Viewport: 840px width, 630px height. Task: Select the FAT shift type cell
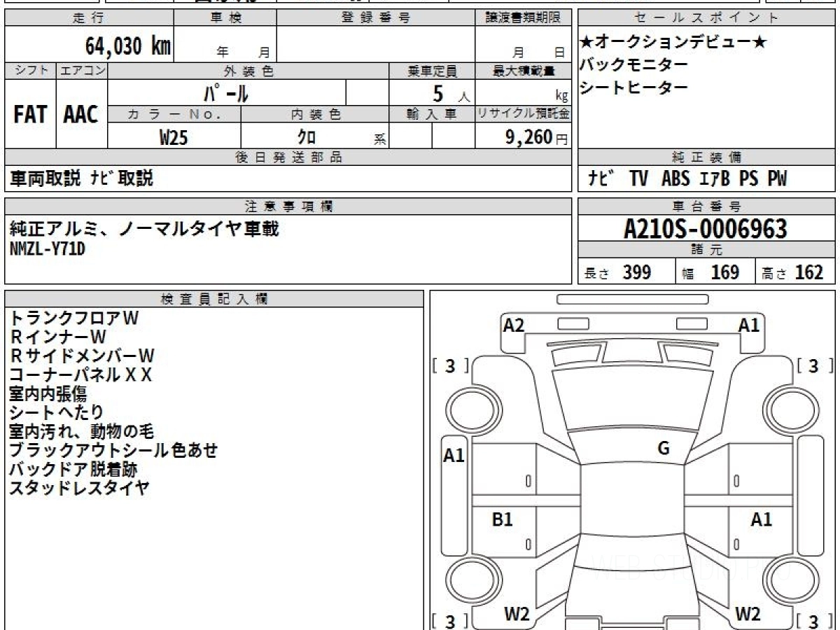pos(30,115)
